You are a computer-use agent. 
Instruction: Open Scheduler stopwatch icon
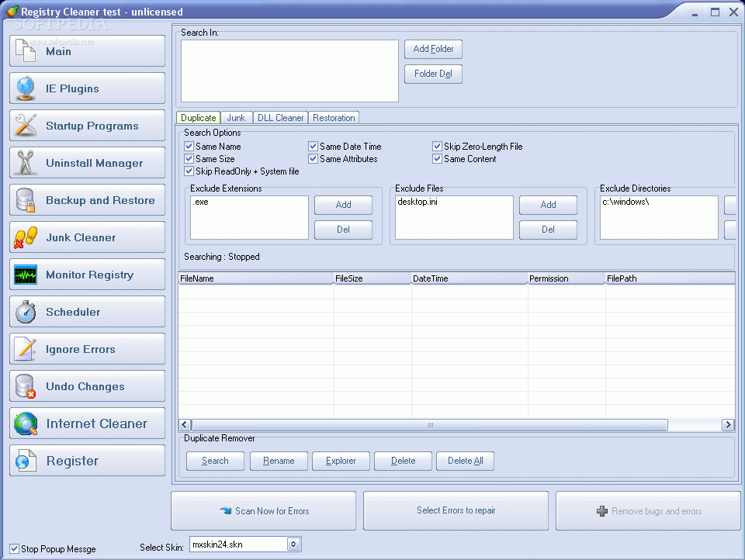pyautogui.click(x=25, y=312)
